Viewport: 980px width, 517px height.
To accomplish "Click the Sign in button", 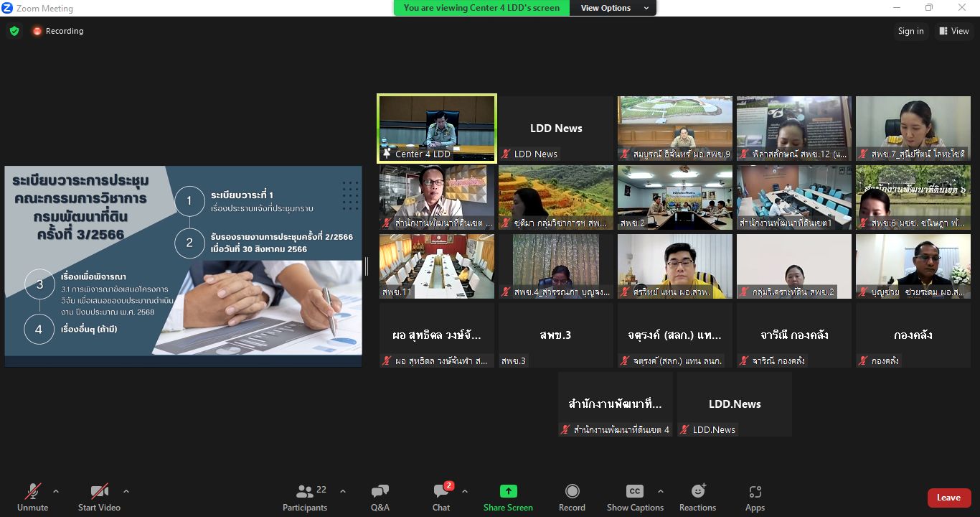I will point(910,31).
